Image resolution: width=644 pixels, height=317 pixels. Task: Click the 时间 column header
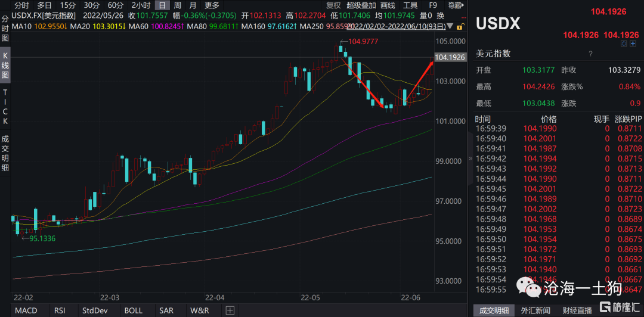pos(482,119)
